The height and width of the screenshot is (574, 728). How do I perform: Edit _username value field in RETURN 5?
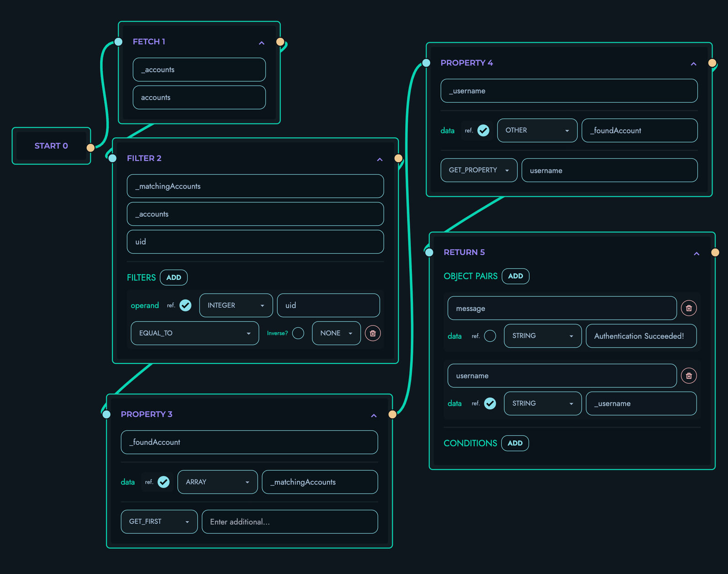641,404
